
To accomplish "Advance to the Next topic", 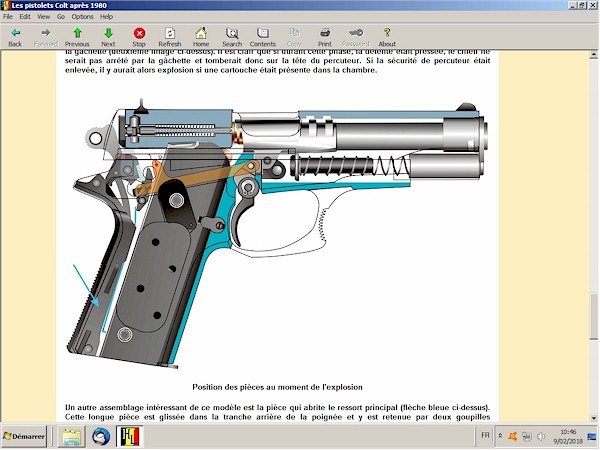I will pos(108,37).
